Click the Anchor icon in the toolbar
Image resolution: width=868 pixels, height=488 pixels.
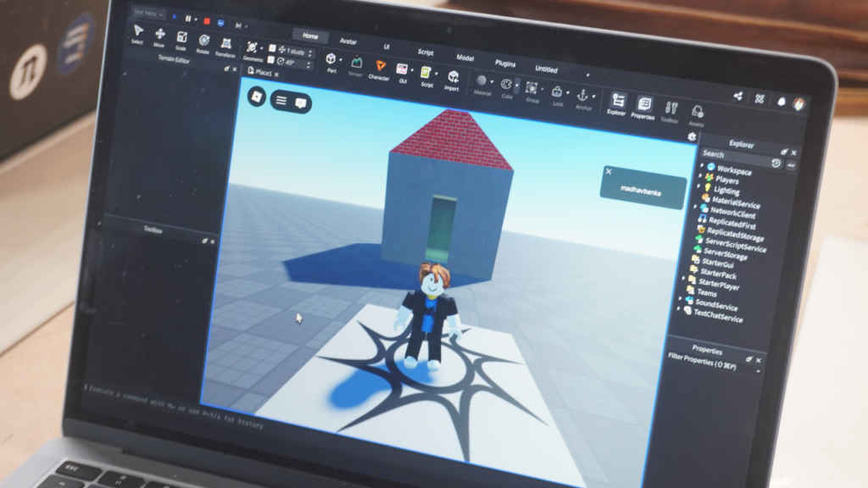(x=584, y=96)
